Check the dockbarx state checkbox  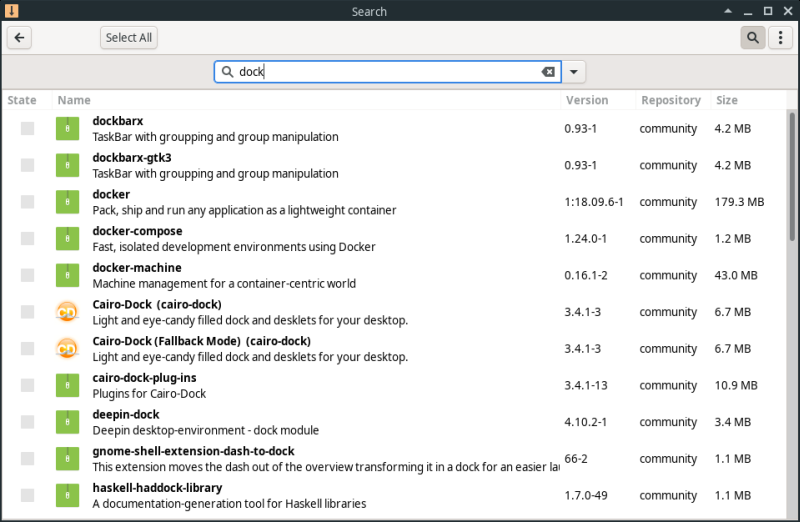(28, 129)
